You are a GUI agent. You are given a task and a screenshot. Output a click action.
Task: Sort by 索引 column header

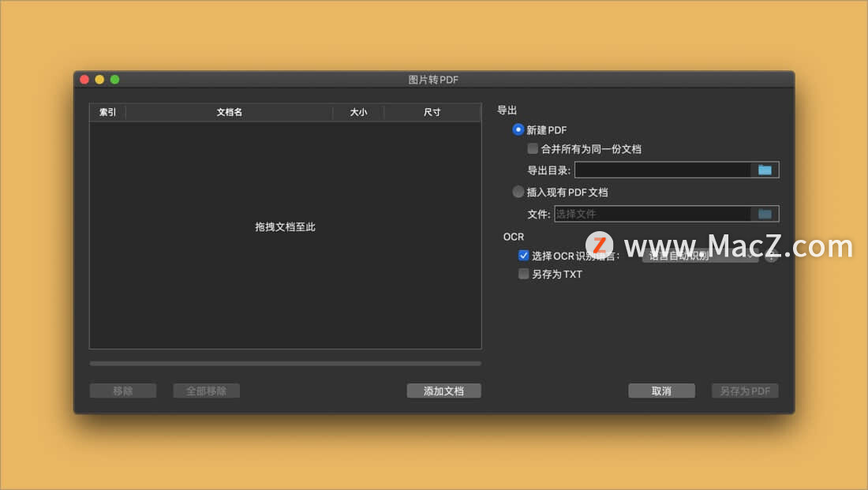point(107,112)
